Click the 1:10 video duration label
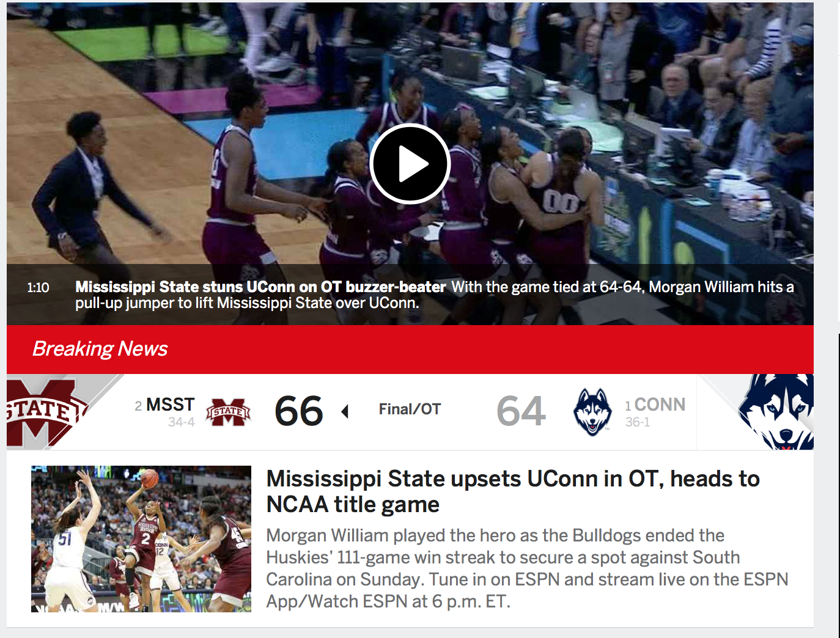 point(38,287)
